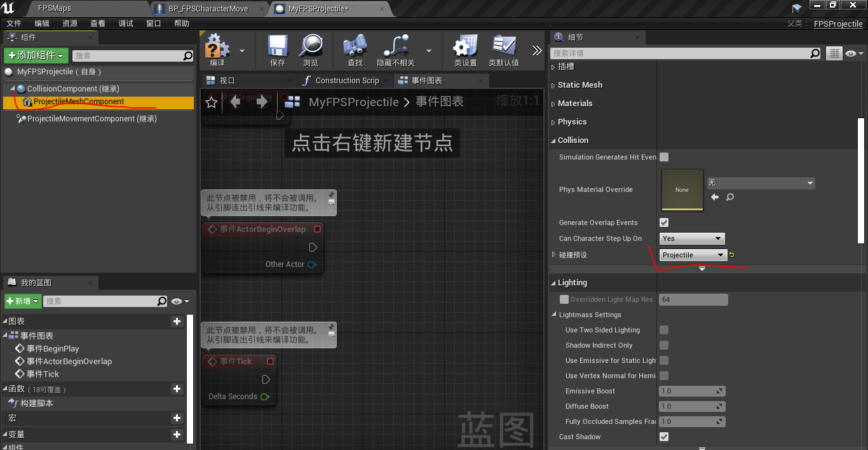The image size is (868, 450).
Task: Expand the Static Mesh section
Action: click(x=553, y=85)
